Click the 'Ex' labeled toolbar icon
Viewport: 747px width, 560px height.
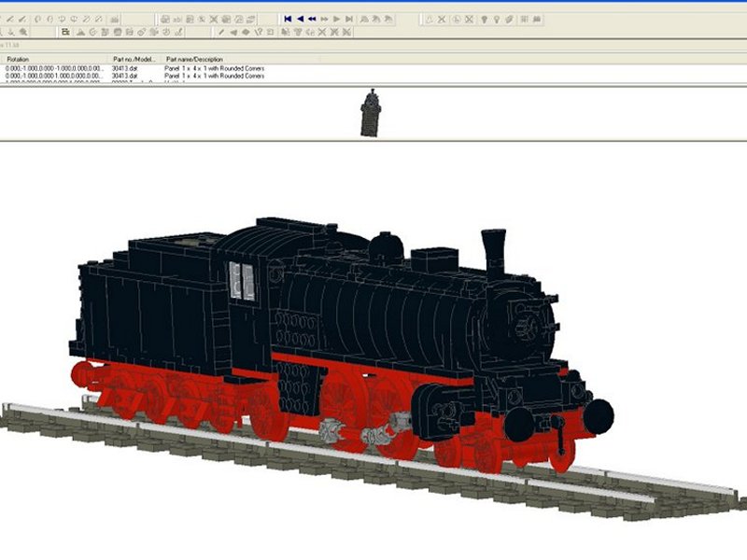65,32
